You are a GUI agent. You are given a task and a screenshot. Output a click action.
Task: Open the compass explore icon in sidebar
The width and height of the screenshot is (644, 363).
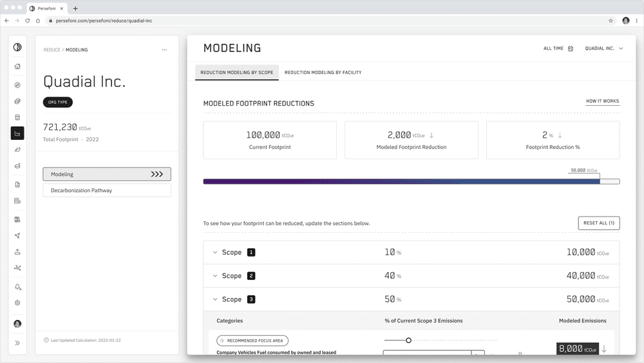pos(17,85)
